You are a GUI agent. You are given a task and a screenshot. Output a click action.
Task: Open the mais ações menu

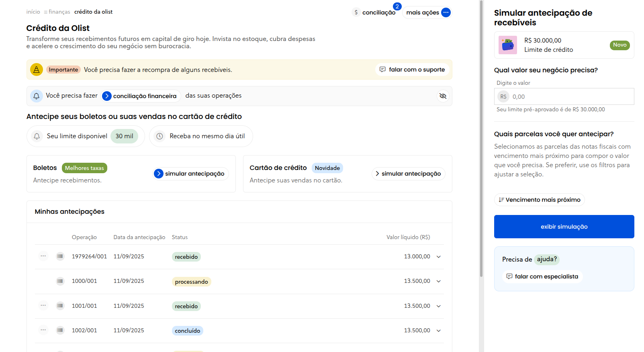428,12
